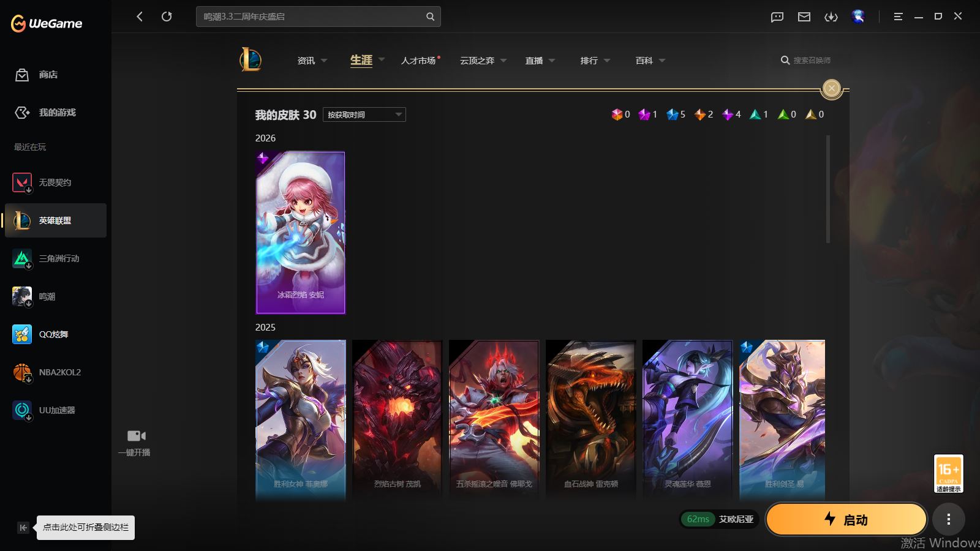Open the 血石战神 雷克顿 skin card
This screenshot has width=980, height=551.
[590, 420]
